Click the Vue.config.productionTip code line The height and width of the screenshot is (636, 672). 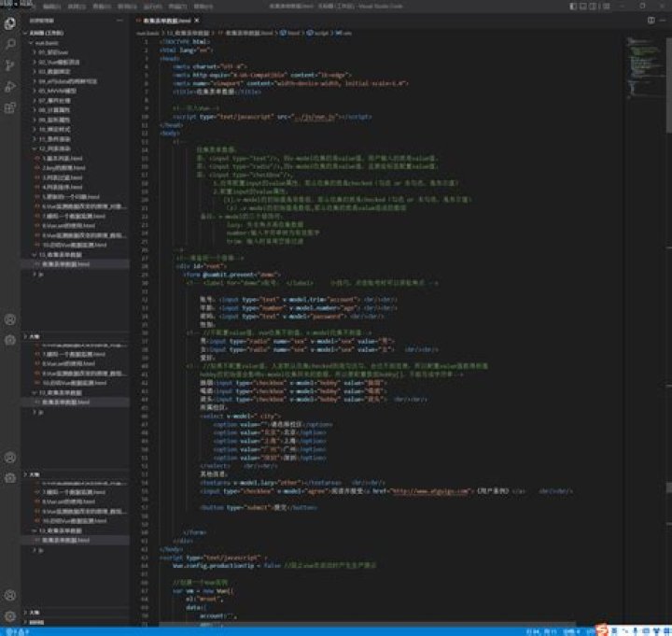274,566
